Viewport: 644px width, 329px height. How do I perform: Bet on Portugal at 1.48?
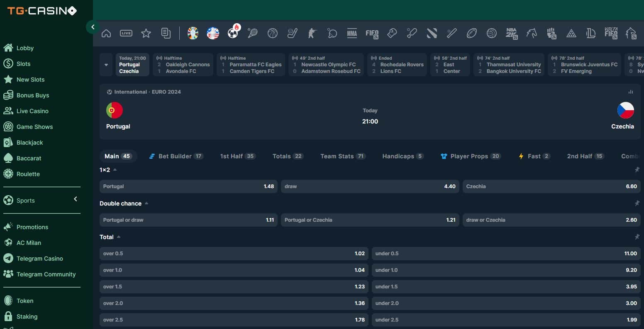pyautogui.click(x=188, y=186)
